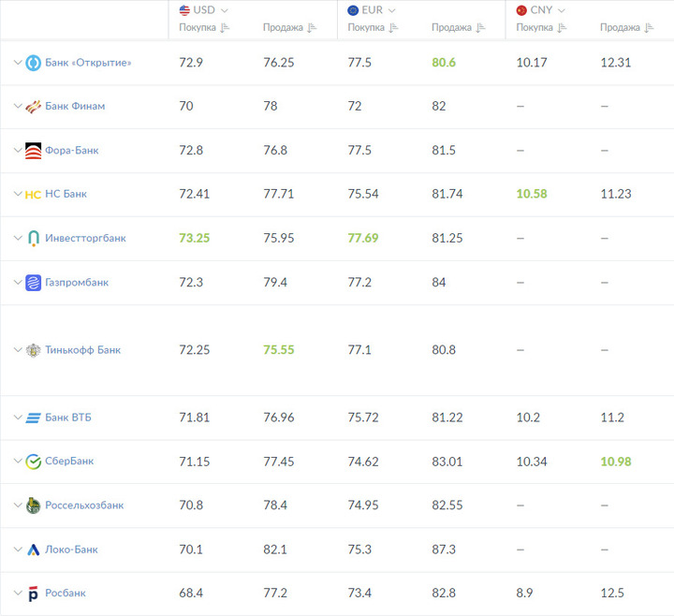The image size is (674, 616).
Task: Open the CNY currency dropdown
Action: [541, 10]
